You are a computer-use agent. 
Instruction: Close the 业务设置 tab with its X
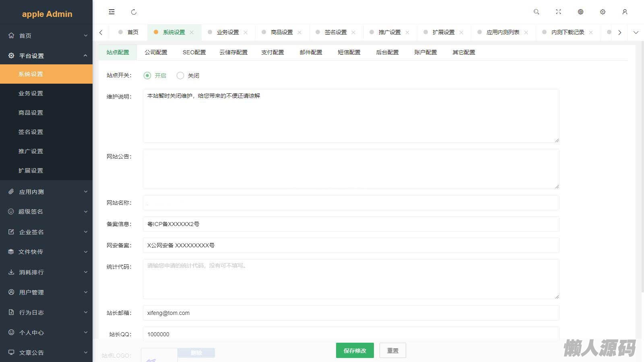[x=246, y=33]
